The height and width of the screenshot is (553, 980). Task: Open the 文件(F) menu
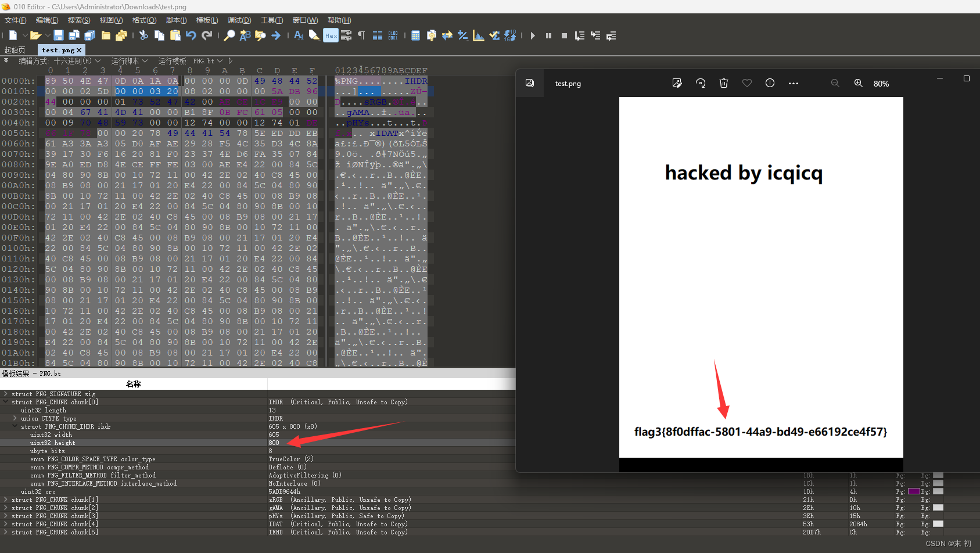coord(16,20)
